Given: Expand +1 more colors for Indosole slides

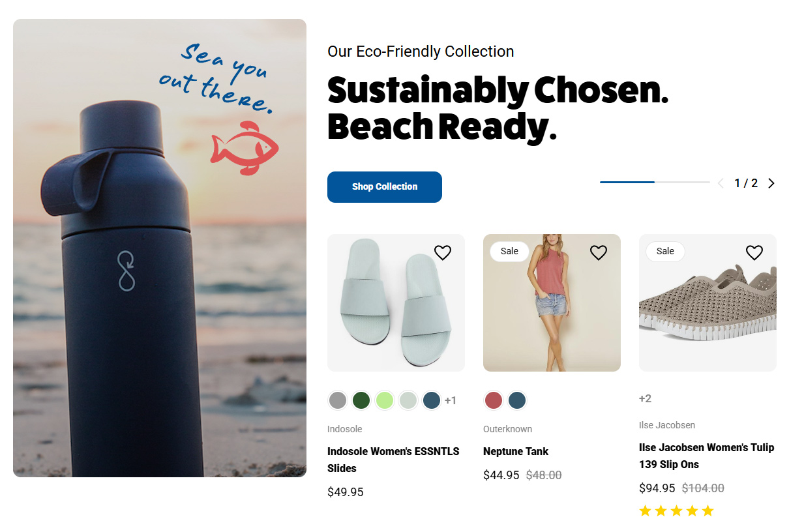Looking at the screenshot, I should (451, 400).
